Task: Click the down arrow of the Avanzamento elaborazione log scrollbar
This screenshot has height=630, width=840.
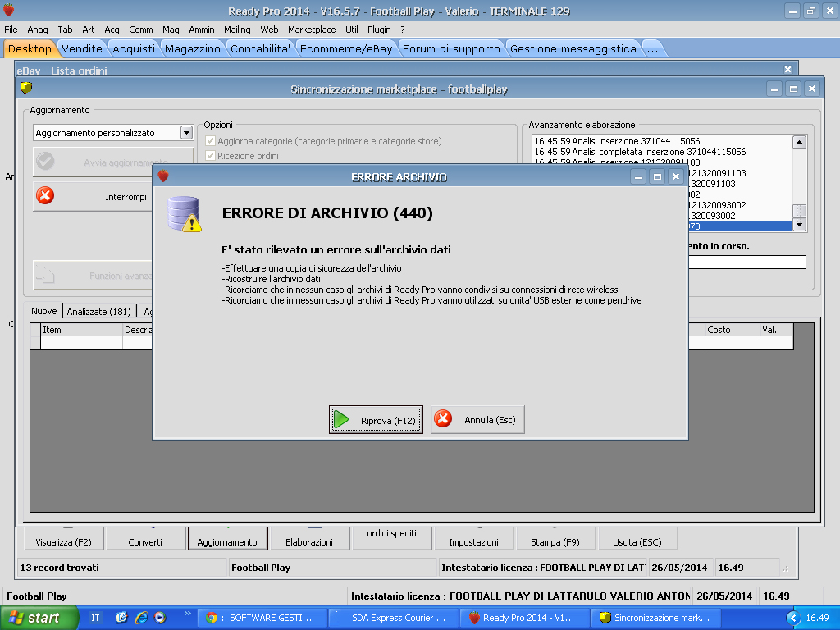Action: coord(799,225)
